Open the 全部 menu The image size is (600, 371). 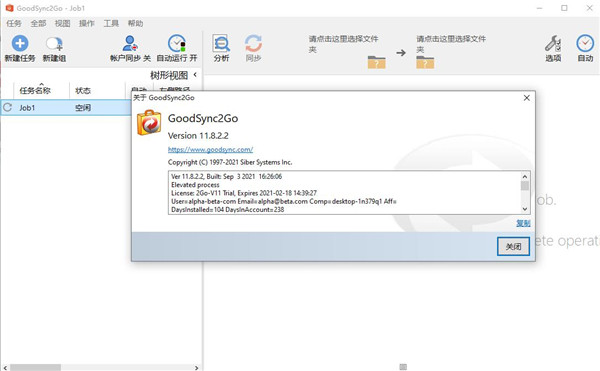tap(38, 23)
